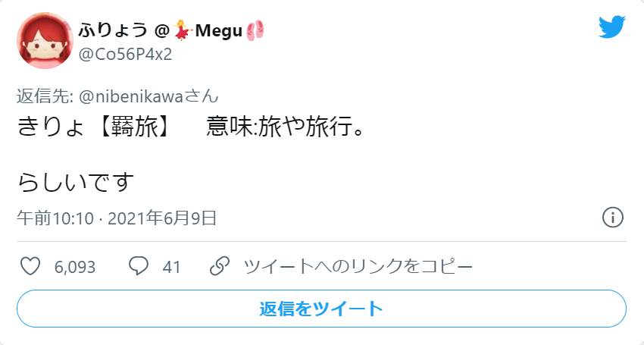Click the らしいです tweet line
This screenshot has width=644, height=345.
pyautogui.click(x=76, y=182)
